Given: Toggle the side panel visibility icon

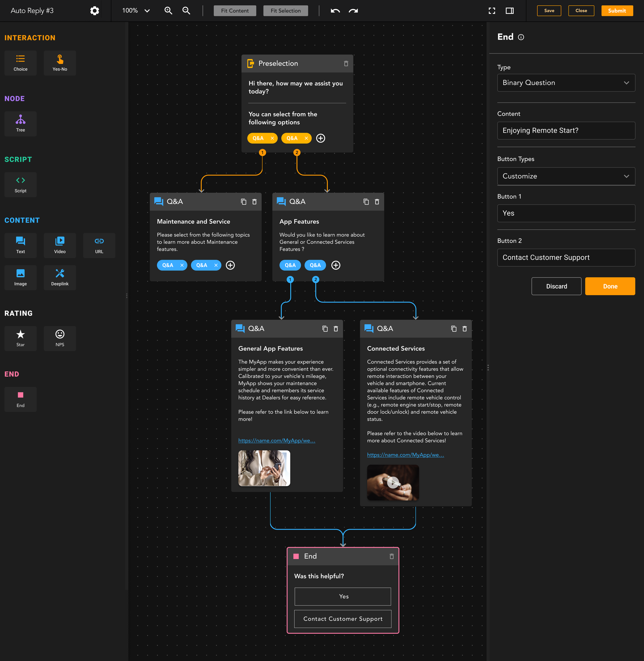Looking at the screenshot, I should click(509, 11).
